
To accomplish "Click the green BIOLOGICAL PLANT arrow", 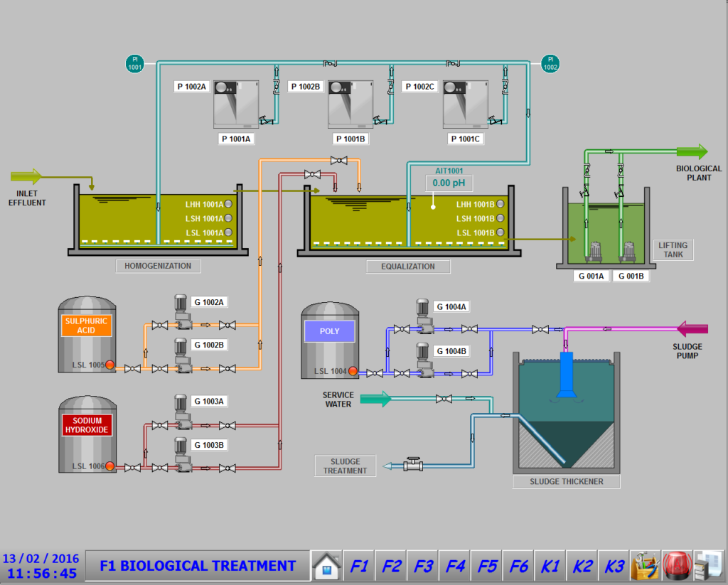I will [692, 152].
